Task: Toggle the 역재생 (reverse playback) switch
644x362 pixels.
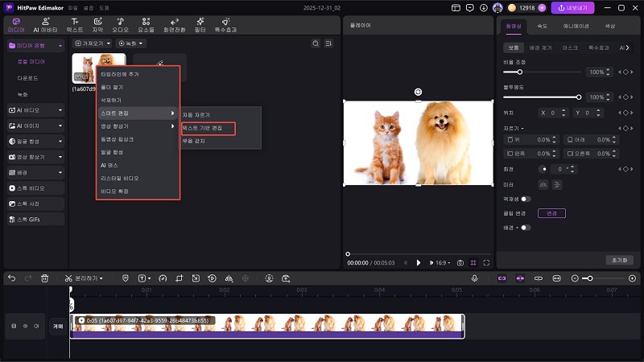Action: click(x=526, y=198)
